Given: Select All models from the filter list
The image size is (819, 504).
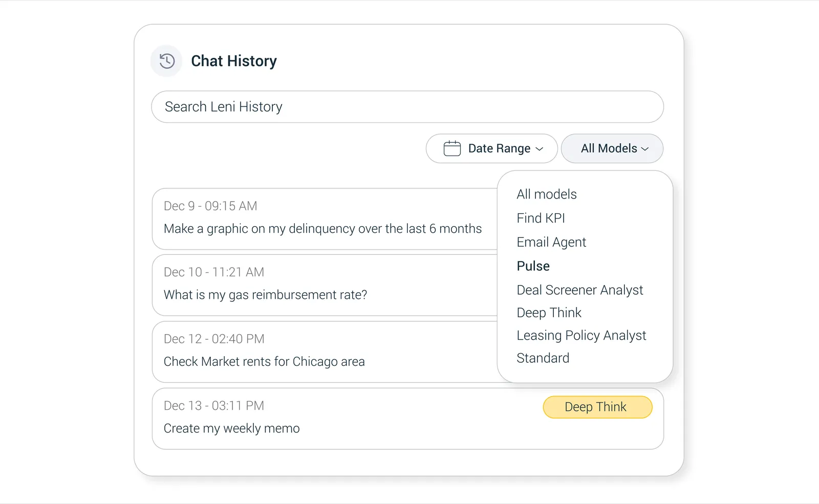Looking at the screenshot, I should [546, 194].
